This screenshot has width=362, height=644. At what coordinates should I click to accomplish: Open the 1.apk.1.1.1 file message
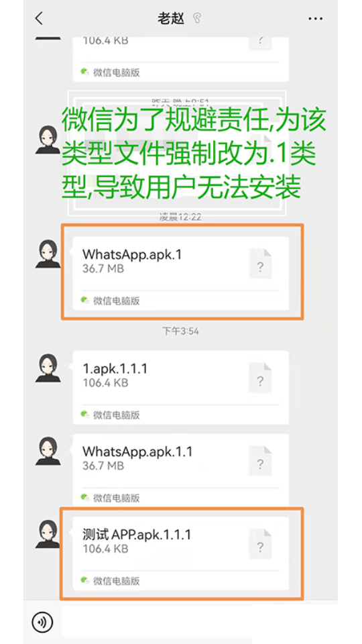point(181,388)
